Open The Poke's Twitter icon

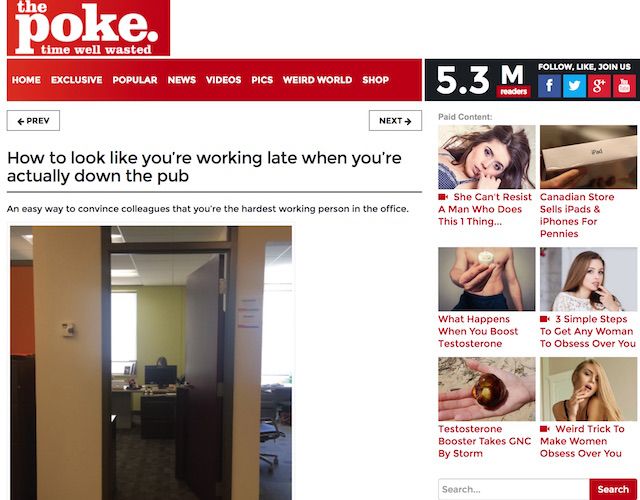point(574,86)
